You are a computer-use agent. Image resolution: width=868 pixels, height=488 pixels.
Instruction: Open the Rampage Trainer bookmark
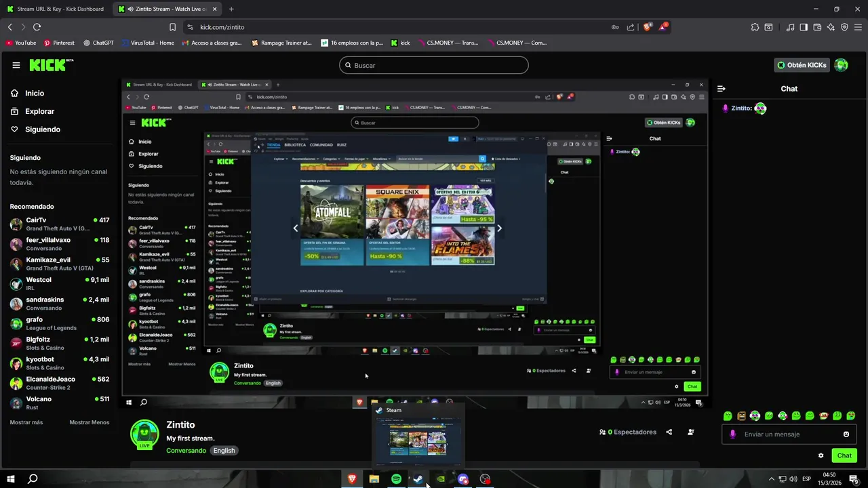tap(281, 43)
